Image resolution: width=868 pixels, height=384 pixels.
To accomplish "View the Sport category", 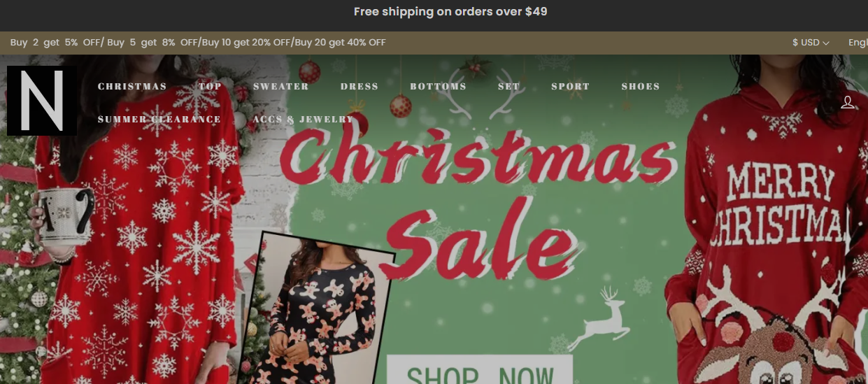I will coord(570,87).
